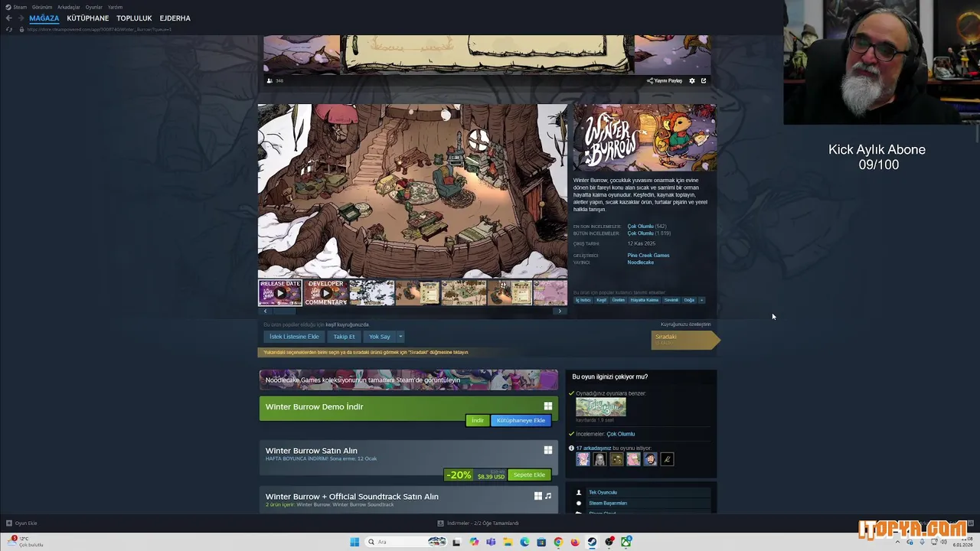Click the Hayatta Kalma tag
This screenshot has height=551, width=980.
(644, 300)
